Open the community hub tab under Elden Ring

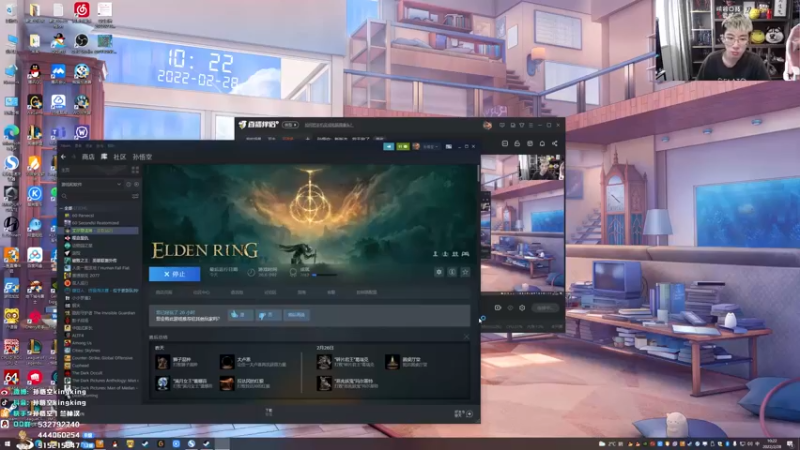coord(202,292)
